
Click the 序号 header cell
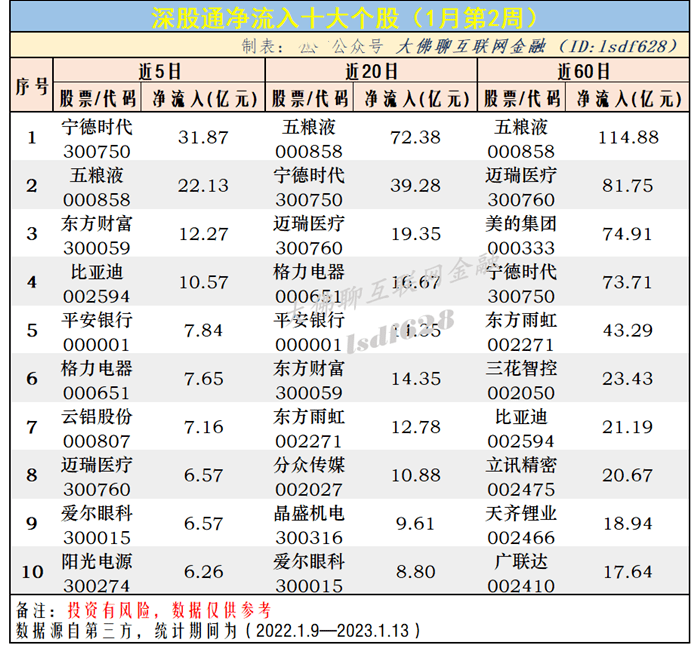pyautogui.click(x=31, y=85)
